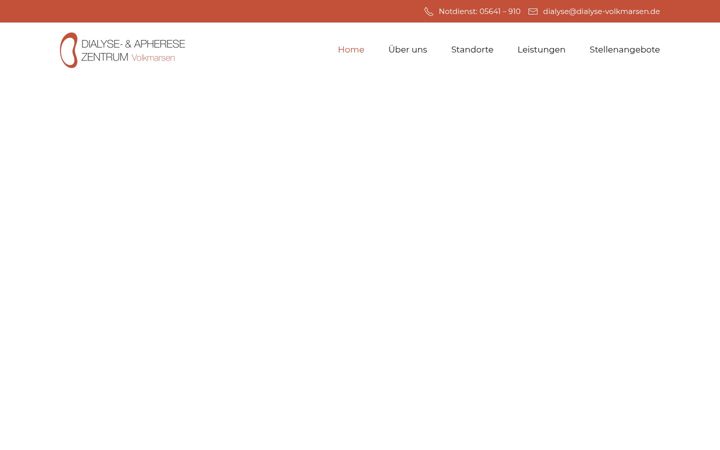Call the Notdienst: 05641 – 910 number link

coord(479,11)
